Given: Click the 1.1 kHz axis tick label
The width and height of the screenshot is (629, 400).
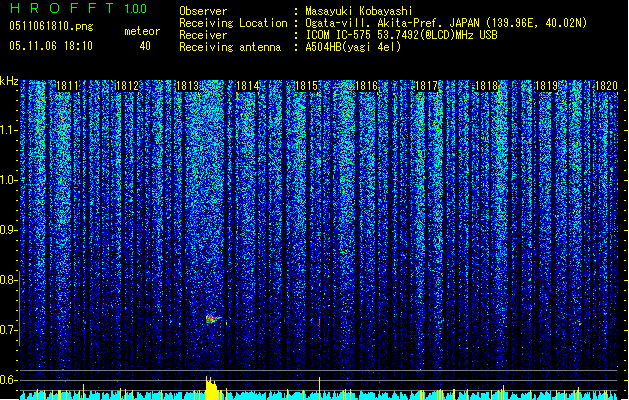Looking at the screenshot, I should point(8,130).
